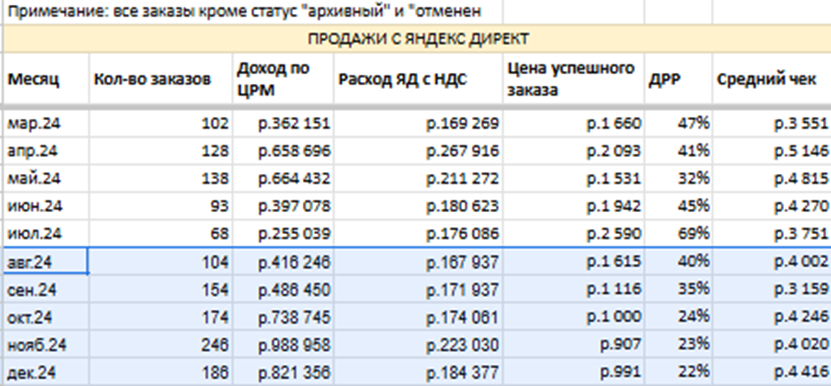The height and width of the screenshot is (386, 831).
Task: Select average check cell 'р.3 551'
Action: point(772,124)
